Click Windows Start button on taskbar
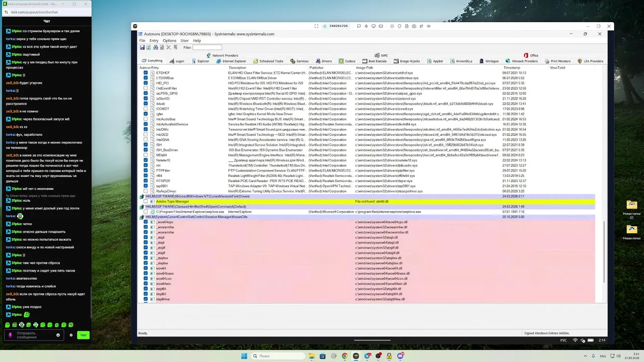This screenshot has width=644, height=362. 244,356
